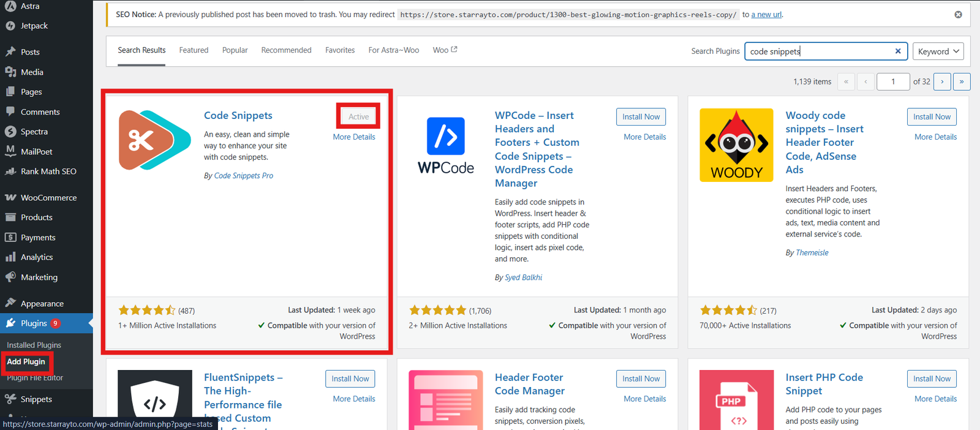The height and width of the screenshot is (430, 980).
Task: Click the current page number field
Action: pos(893,81)
